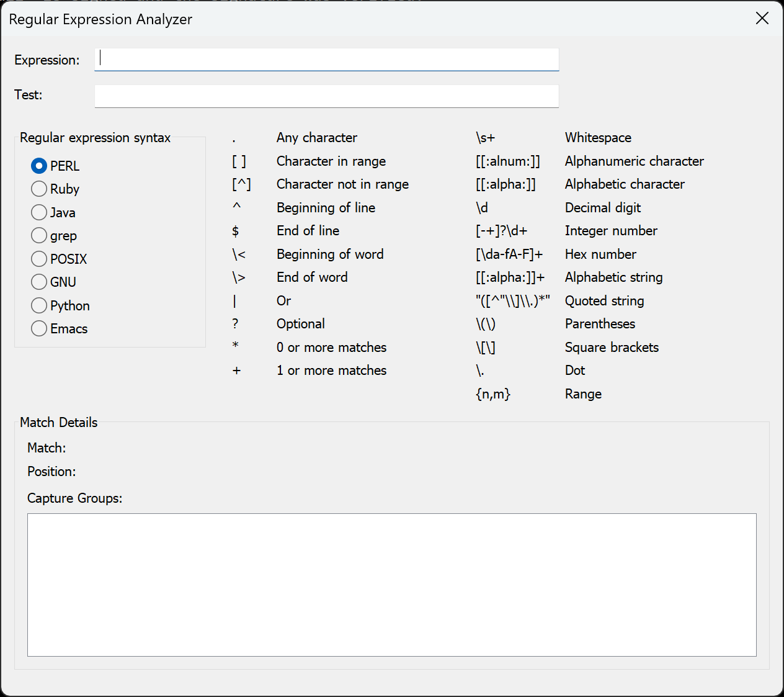
Task: Click the 'Decimal digit' description
Action: click(603, 207)
